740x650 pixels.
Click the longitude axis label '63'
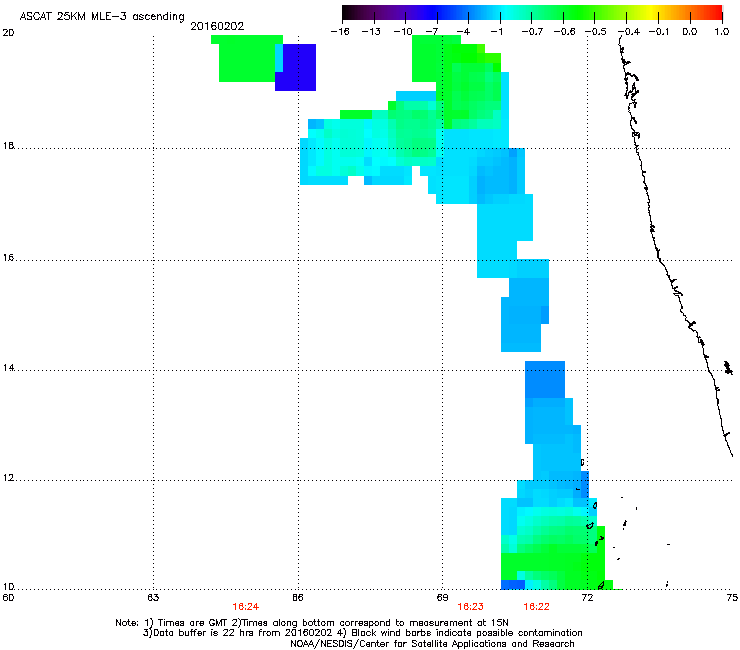[x=153, y=598]
